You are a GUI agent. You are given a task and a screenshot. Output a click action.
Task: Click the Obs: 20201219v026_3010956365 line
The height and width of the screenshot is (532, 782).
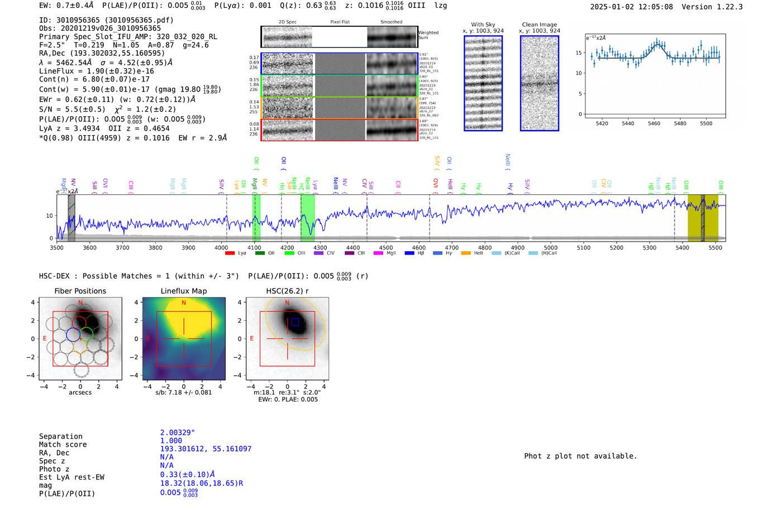pyautogui.click(x=100, y=28)
